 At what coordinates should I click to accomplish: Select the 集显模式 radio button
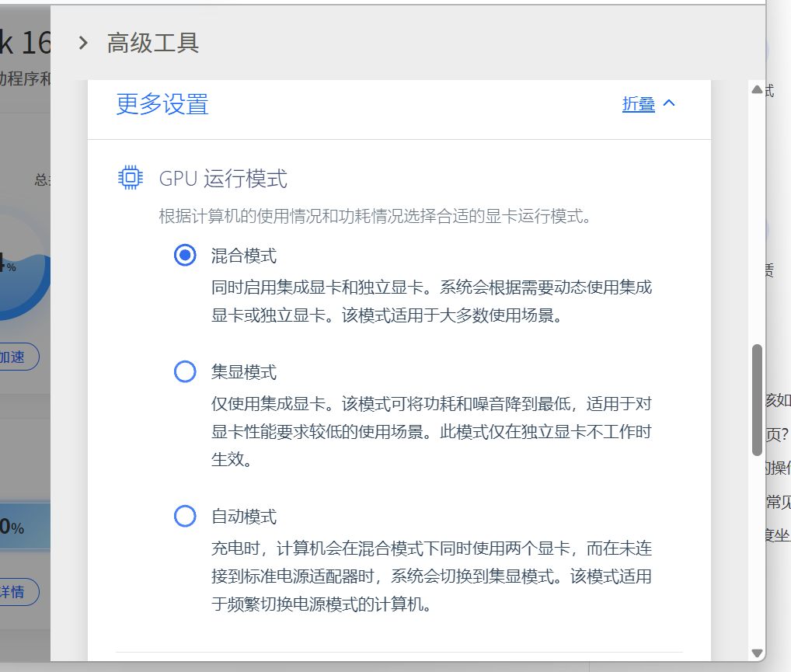185,372
